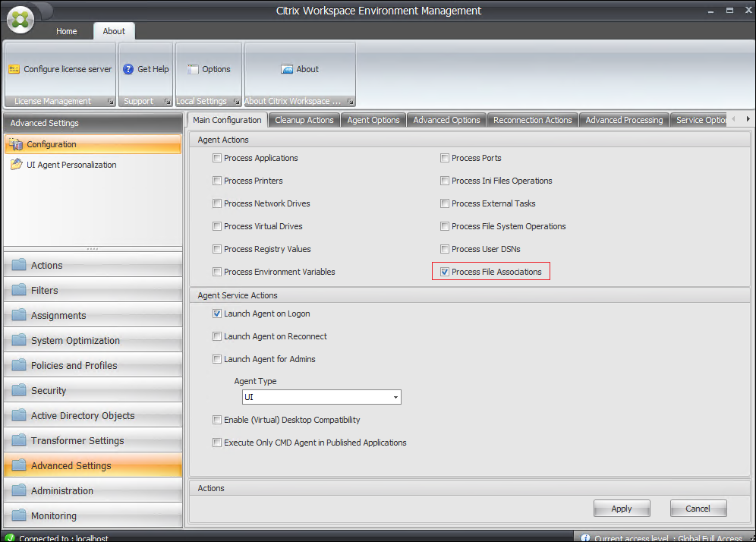Switch to the Home ribbon tab

(x=67, y=31)
